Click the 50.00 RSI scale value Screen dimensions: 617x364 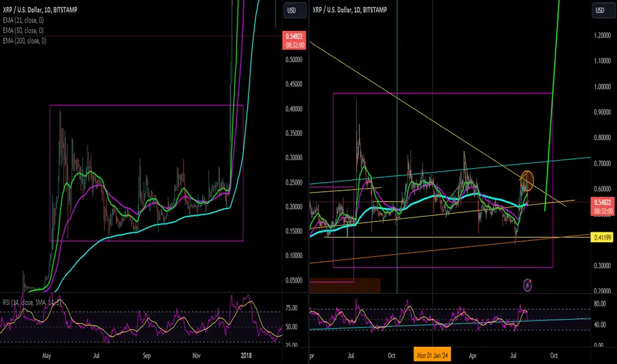click(x=291, y=327)
